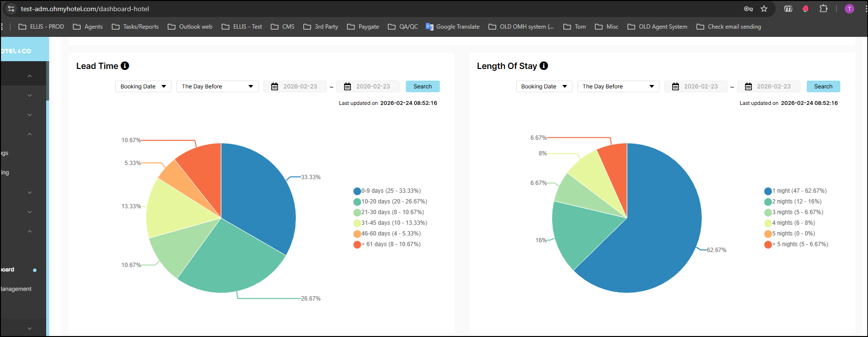Click the Hotel&Co logo in sidebar
Viewport: 868px width, 337px height.
click(x=16, y=51)
